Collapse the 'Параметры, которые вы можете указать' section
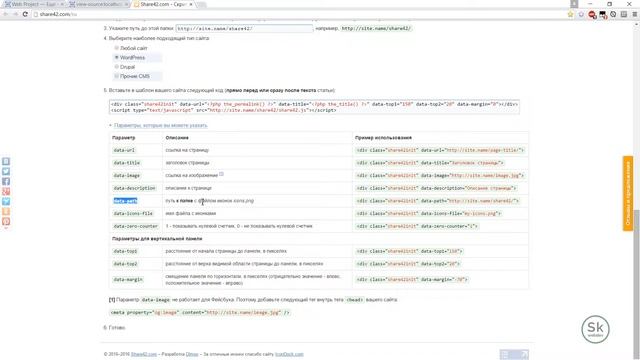 click(x=160, y=125)
